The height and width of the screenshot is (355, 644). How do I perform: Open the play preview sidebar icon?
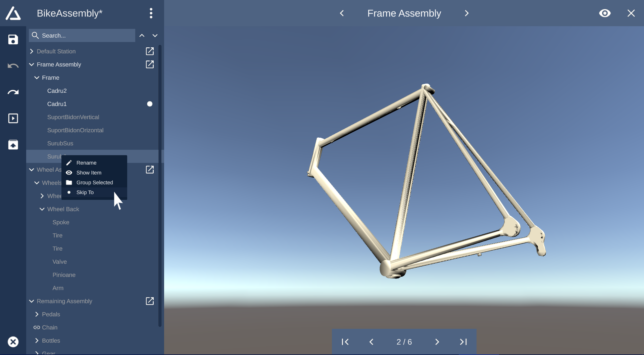[13, 118]
